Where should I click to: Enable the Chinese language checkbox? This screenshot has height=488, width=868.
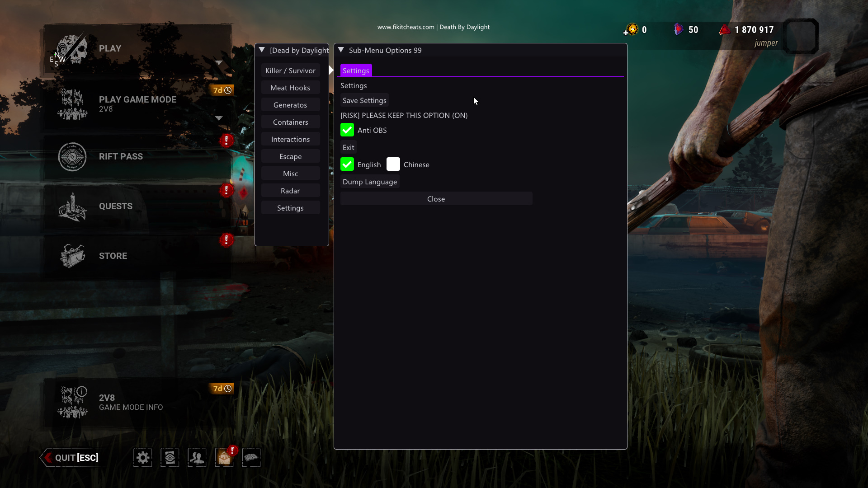tap(393, 164)
